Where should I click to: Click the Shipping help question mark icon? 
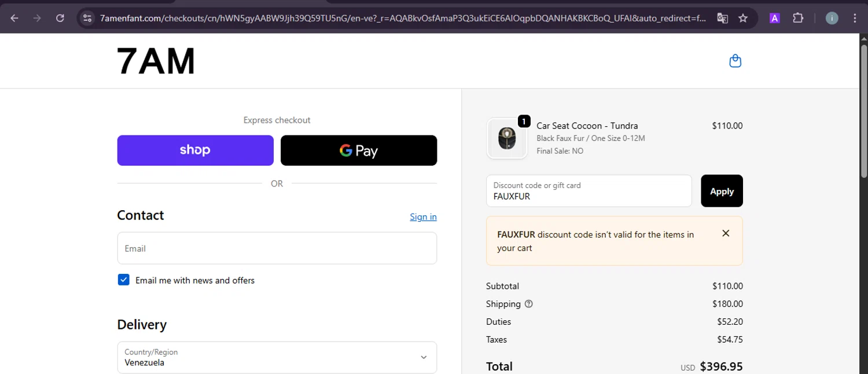[x=528, y=304]
